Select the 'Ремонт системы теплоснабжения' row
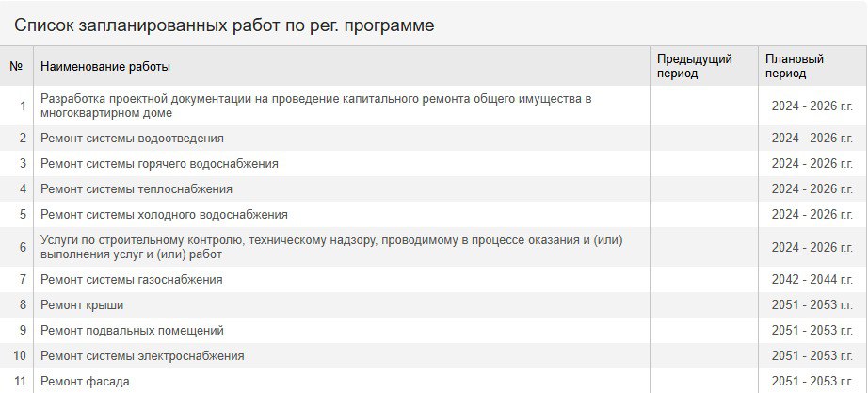Image resolution: width=868 pixels, height=393 pixels. point(434,189)
